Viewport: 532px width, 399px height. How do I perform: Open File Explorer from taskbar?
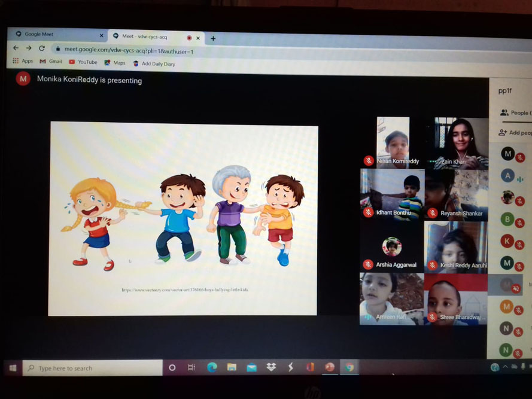coord(232,367)
